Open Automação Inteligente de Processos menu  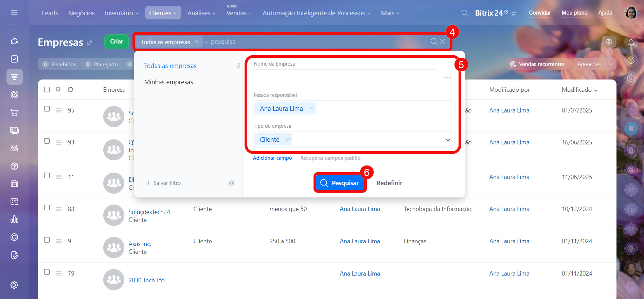(x=316, y=13)
